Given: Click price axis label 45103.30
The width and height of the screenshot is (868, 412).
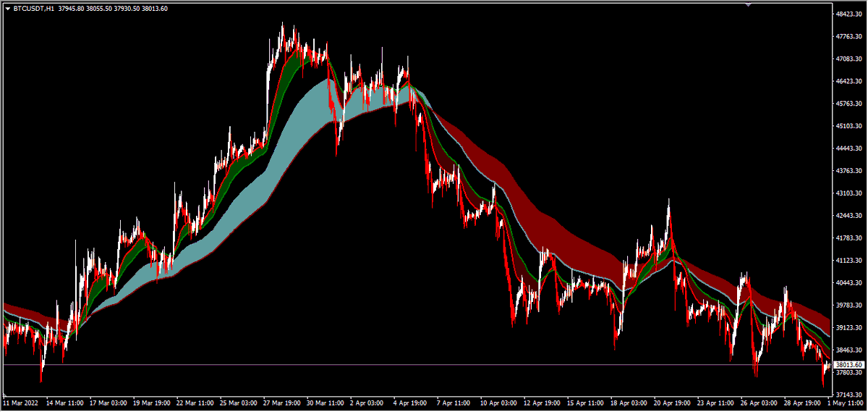Looking at the screenshot, I should (848, 126).
